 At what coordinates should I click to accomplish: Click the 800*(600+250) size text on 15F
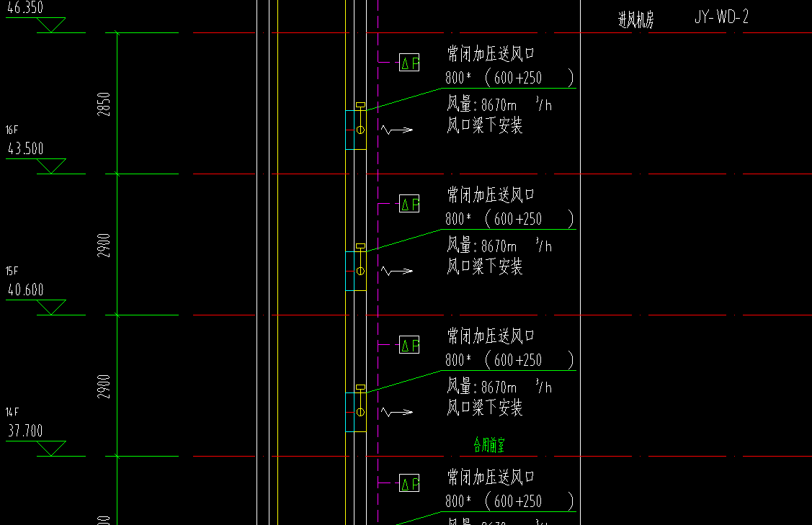pos(509,219)
